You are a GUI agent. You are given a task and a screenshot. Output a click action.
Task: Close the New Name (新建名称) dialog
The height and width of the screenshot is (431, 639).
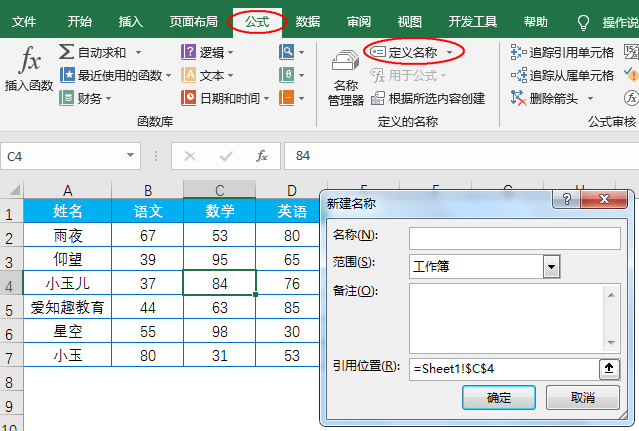click(604, 199)
